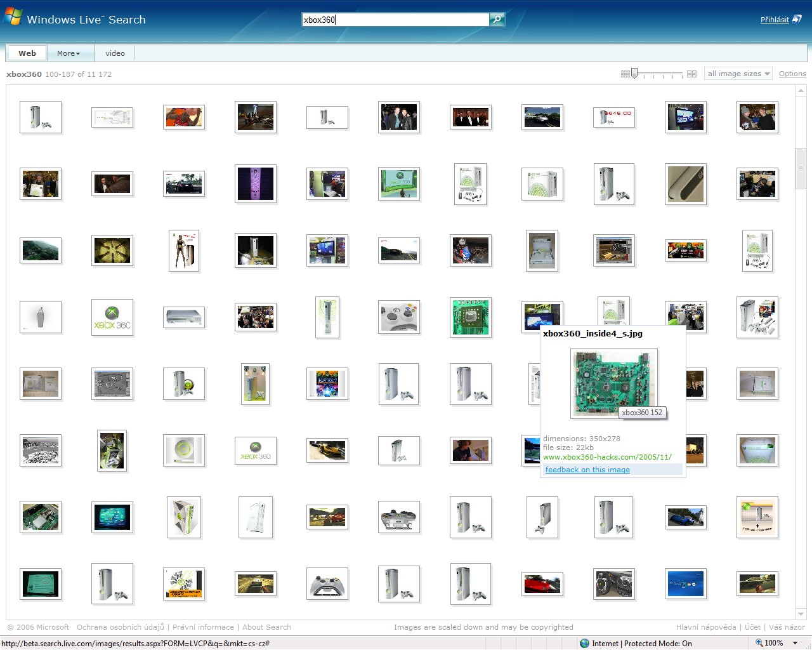Open Ochrana osobních údajů privacy link
This screenshot has height=650, width=812.
coord(121,627)
